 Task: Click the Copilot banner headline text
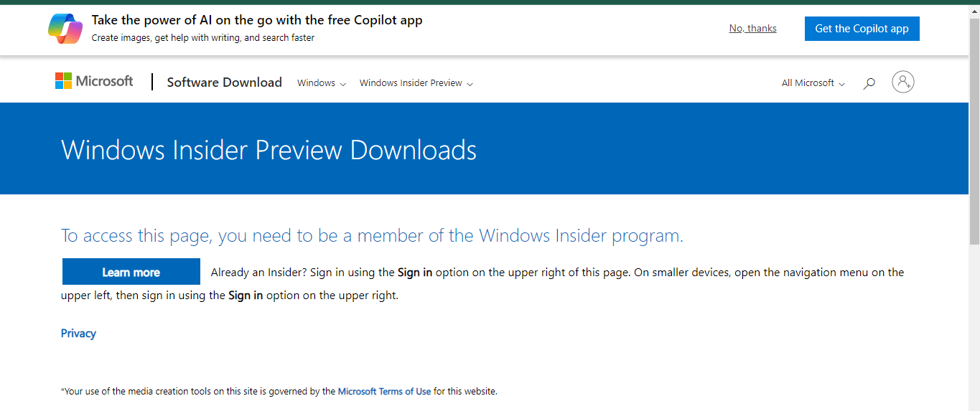click(257, 20)
